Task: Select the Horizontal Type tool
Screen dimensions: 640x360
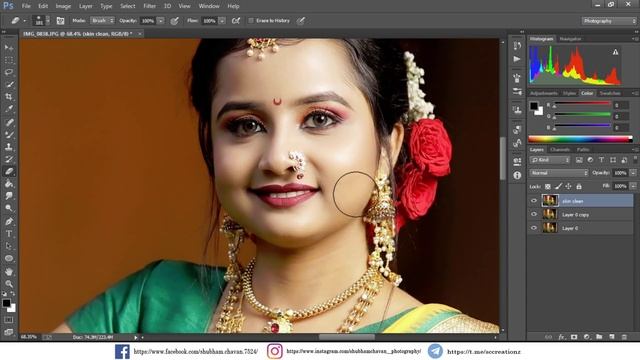Action: coord(9,234)
